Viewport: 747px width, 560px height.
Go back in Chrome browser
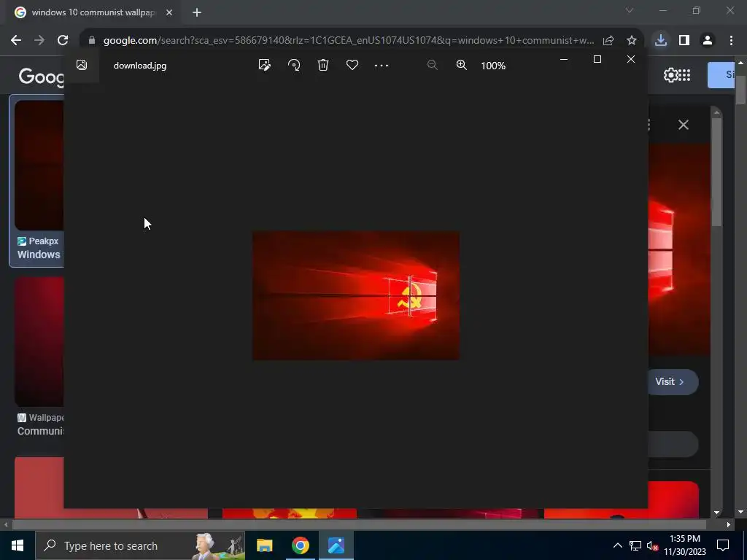(16, 41)
